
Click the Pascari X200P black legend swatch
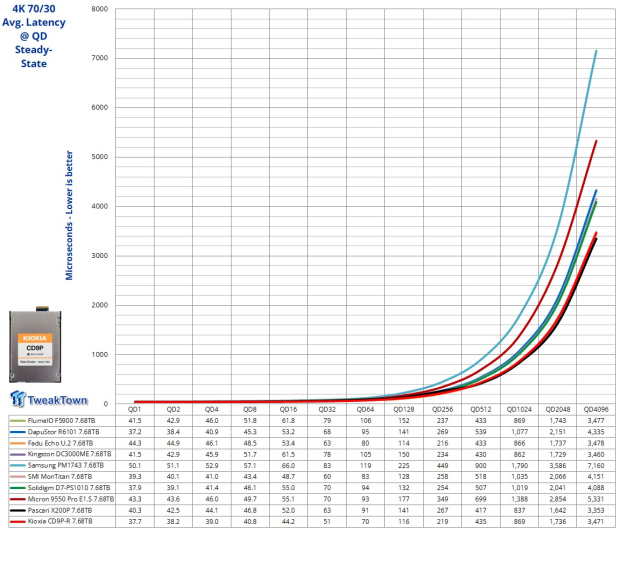tap(18, 511)
